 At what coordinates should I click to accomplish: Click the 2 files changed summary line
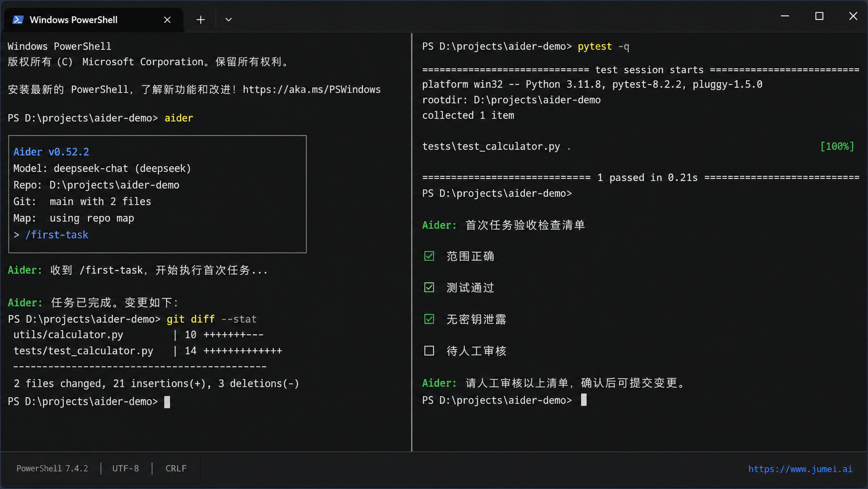coord(156,384)
